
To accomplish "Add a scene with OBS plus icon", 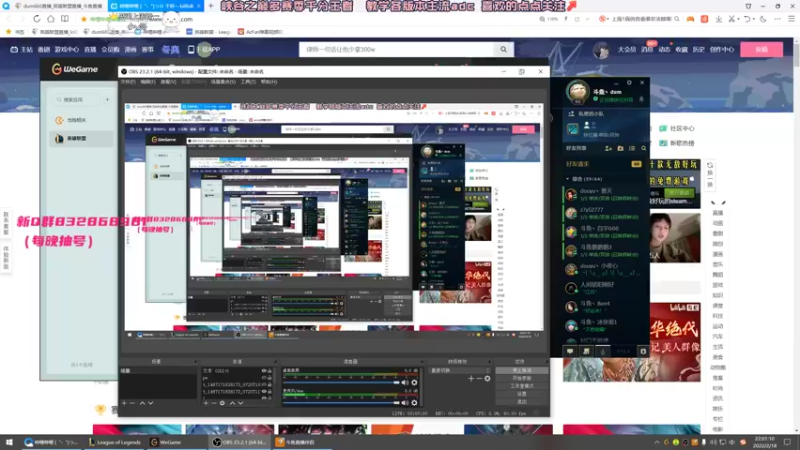I will point(124,403).
